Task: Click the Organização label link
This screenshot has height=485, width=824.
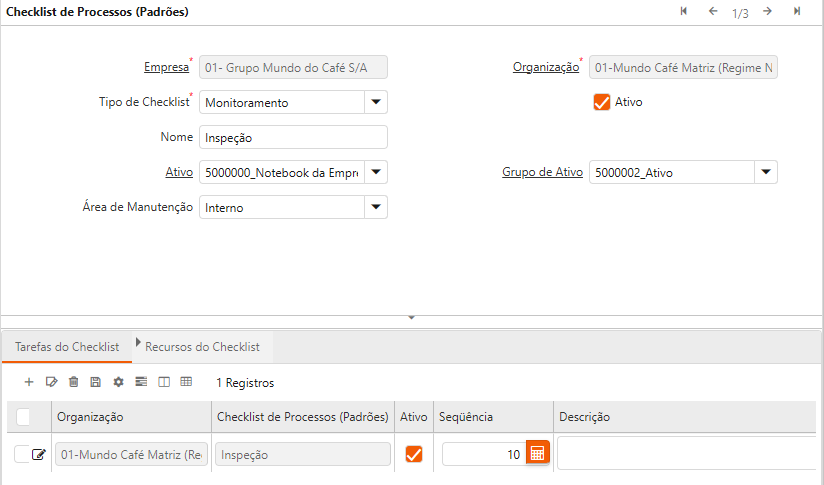Action: tap(546, 68)
